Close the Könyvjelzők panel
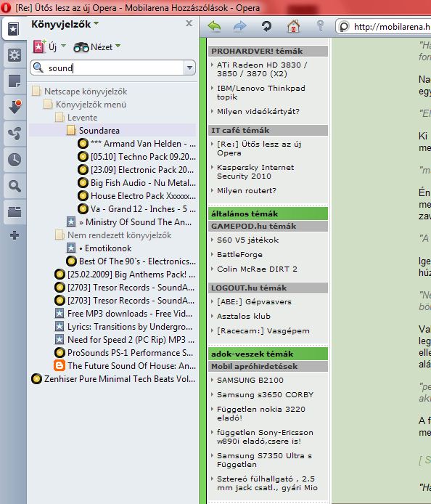The width and height of the screenshot is (431, 504). point(189,23)
